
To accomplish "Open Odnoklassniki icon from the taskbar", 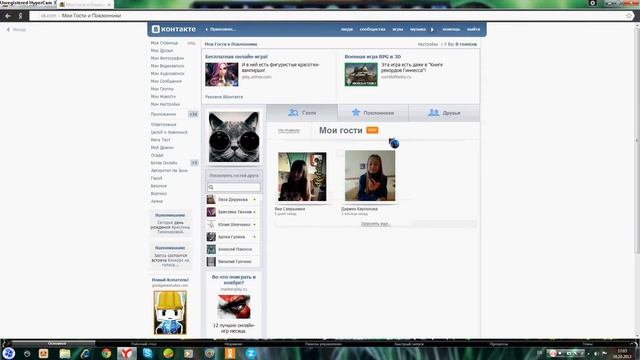I will pyautogui.click(x=230, y=353).
